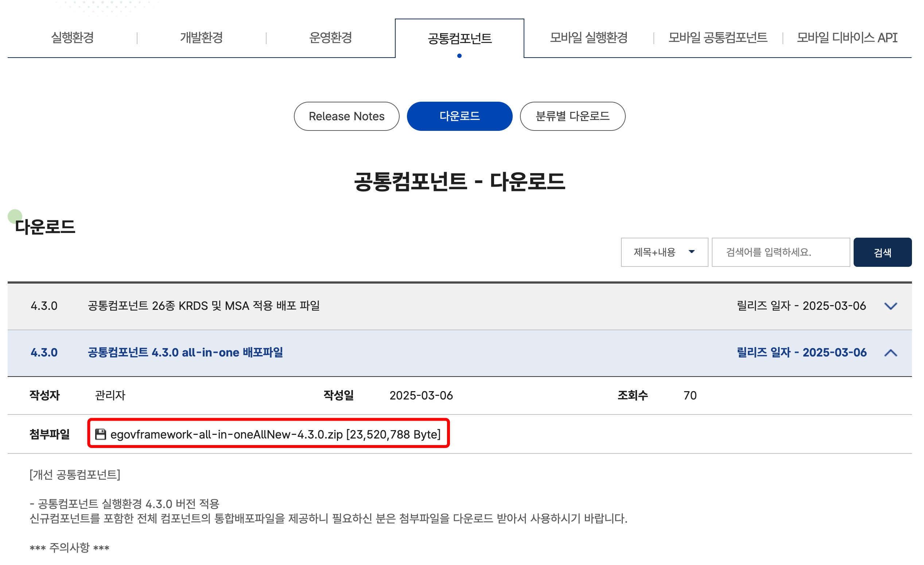Image resolution: width=924 pixels, height=565 pixels.
Task: Open the 공통컴포넌트 4.3.0 all-in-one 배포파일 post
Action: point(185,352)
